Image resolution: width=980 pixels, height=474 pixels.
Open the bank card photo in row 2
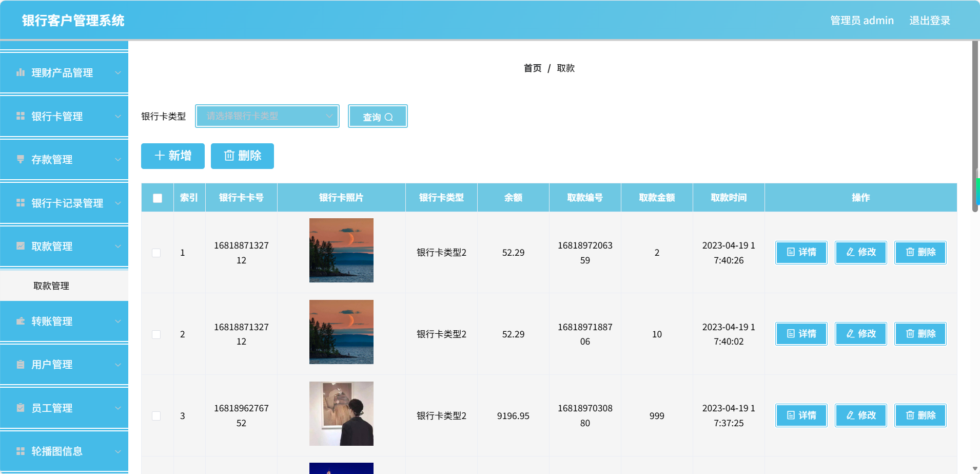341,332
